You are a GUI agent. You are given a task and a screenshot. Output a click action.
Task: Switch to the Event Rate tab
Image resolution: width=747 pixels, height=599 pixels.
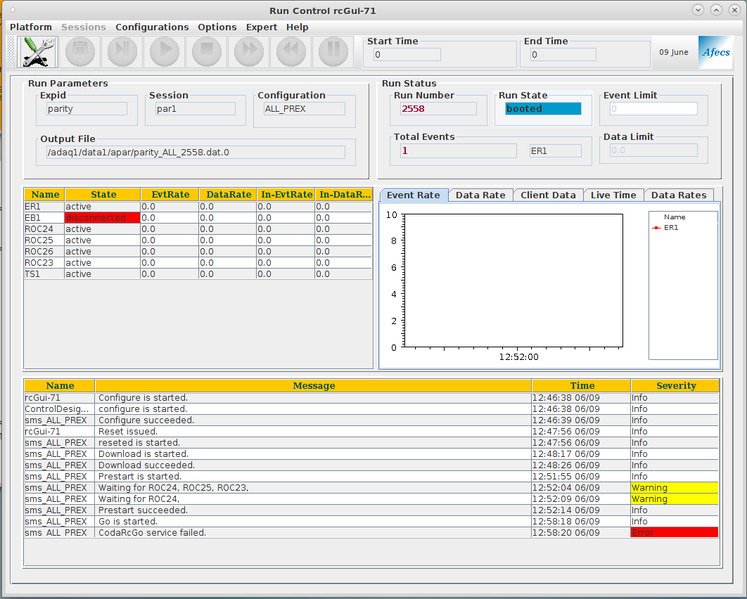click(414, 195)
